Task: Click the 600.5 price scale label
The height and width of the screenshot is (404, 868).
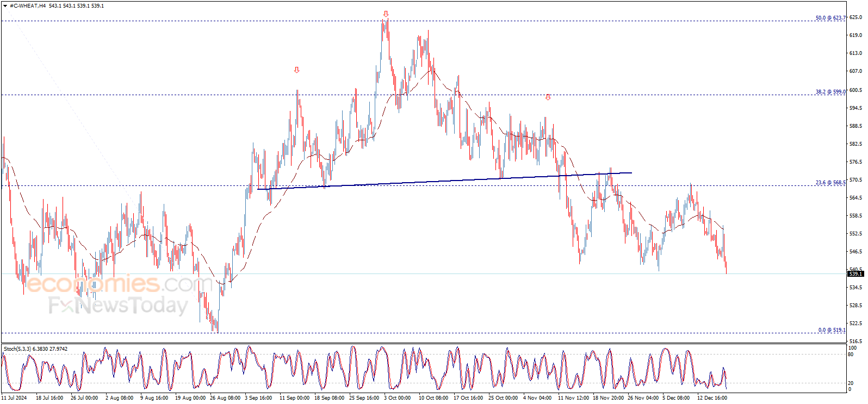Action: (x=855, y=90)
